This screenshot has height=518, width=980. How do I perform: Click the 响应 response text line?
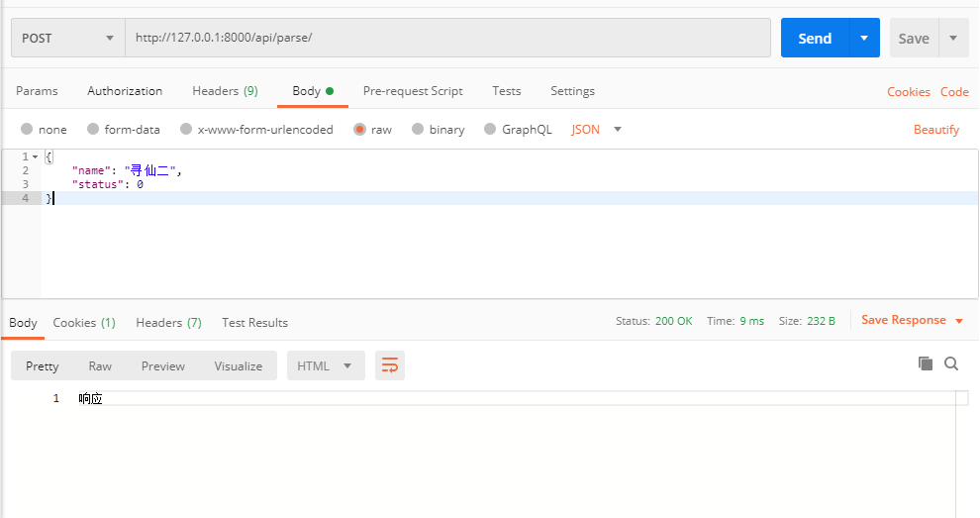point(91,398)
